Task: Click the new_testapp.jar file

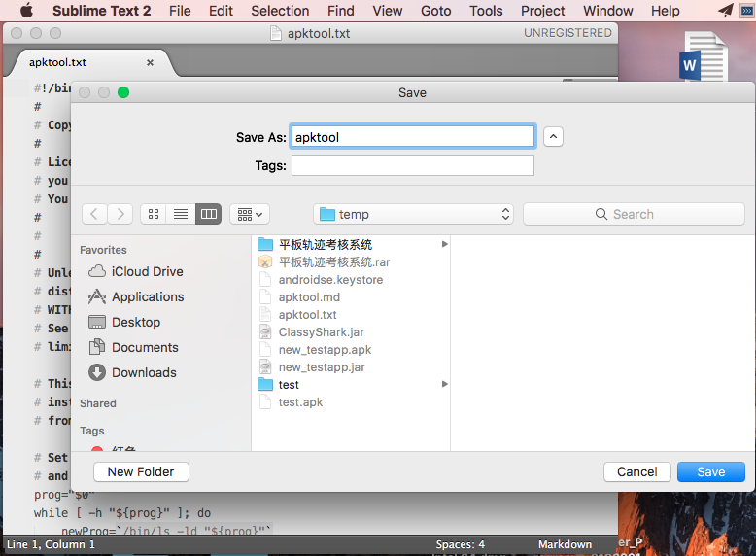Action: coord(322,367)
